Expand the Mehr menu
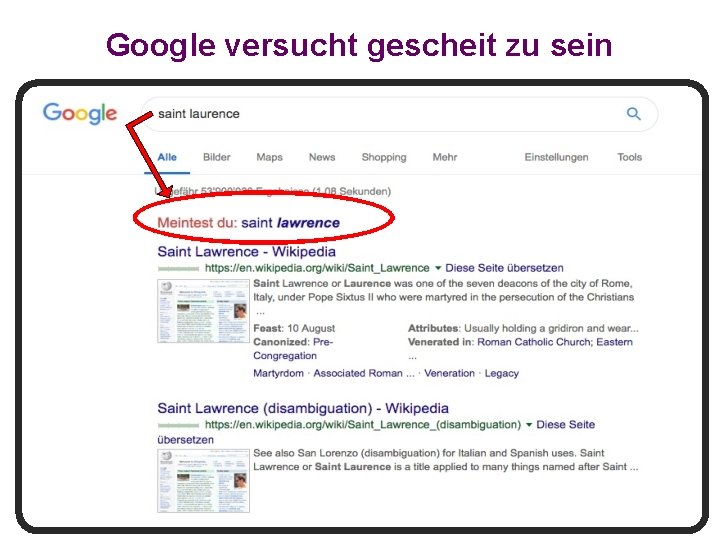 point(445,157)
